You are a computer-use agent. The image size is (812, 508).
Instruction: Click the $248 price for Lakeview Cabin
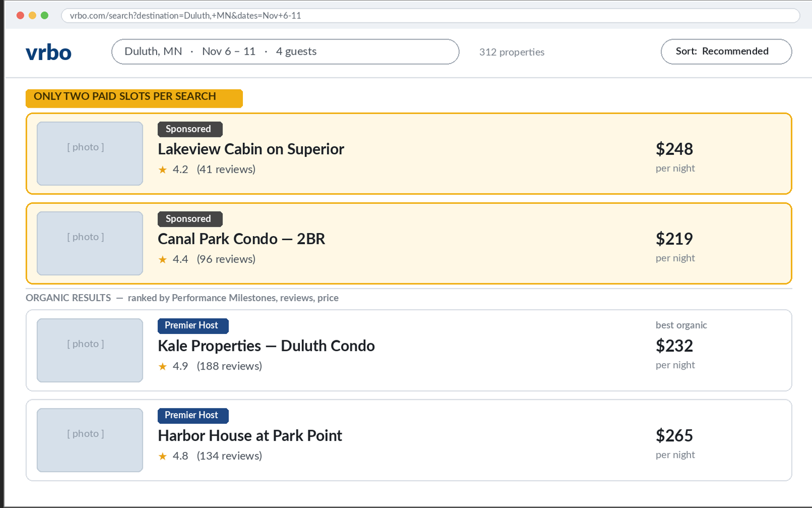click(674, 149)
